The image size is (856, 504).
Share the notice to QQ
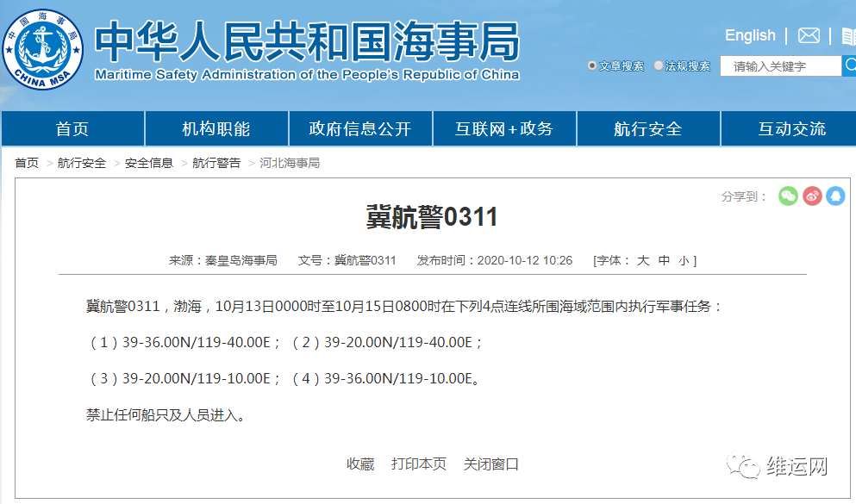(x=834, y=196)
